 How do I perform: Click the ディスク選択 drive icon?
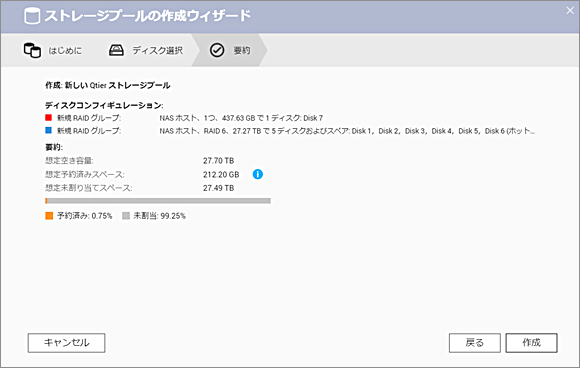[x=116, y=50]
